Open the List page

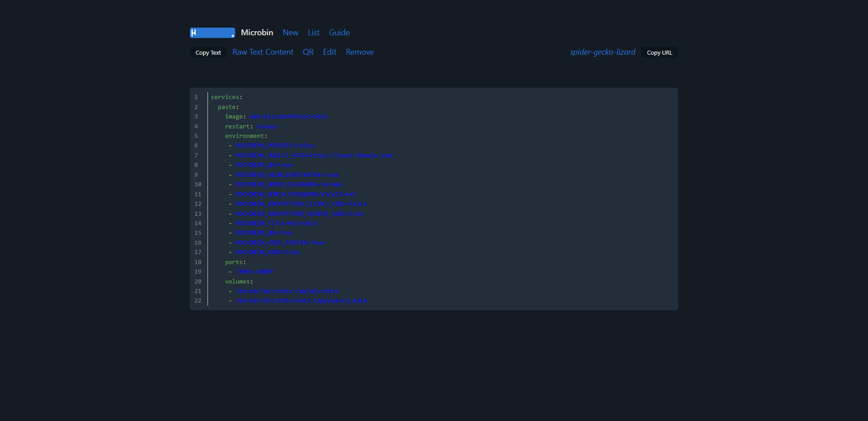(x=313, y=33)
